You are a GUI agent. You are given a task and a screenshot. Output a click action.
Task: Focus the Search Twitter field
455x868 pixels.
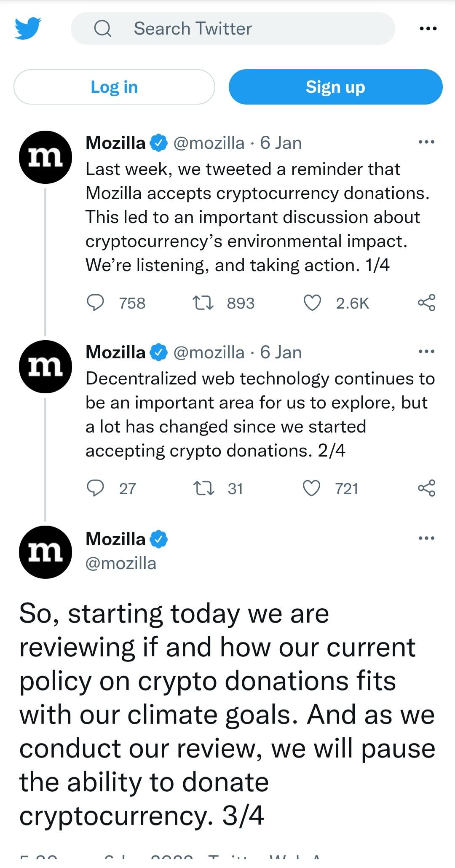(x=233, y=29)
